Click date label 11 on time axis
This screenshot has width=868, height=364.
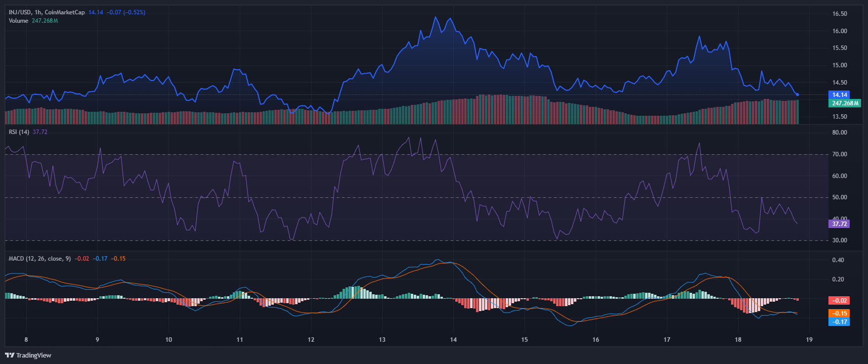click(240, 340)
